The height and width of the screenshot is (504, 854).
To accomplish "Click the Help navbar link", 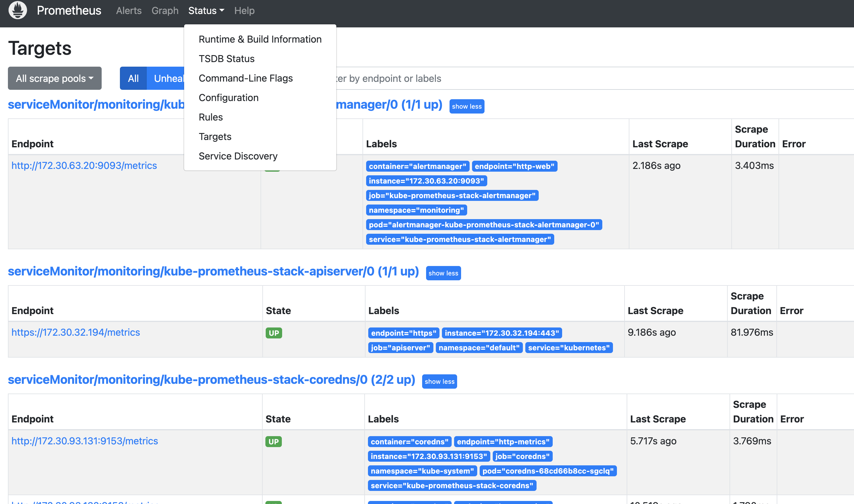I will [244, 11].
